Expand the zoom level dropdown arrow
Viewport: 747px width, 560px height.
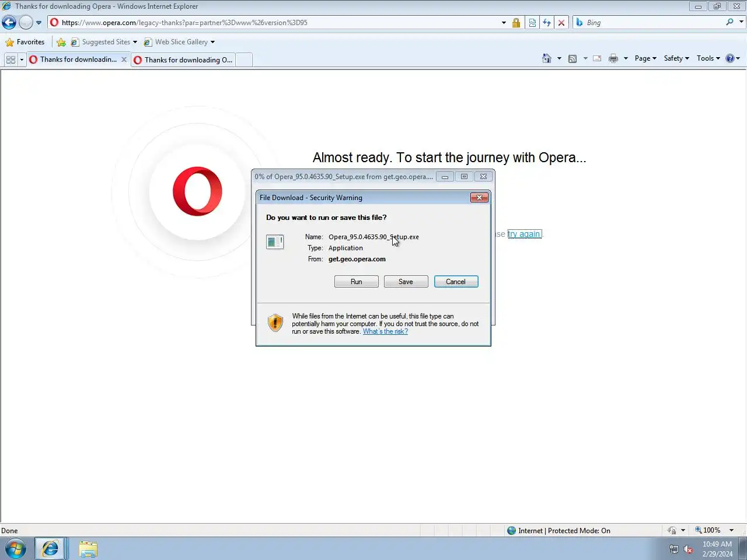click(x=731, y=530)
